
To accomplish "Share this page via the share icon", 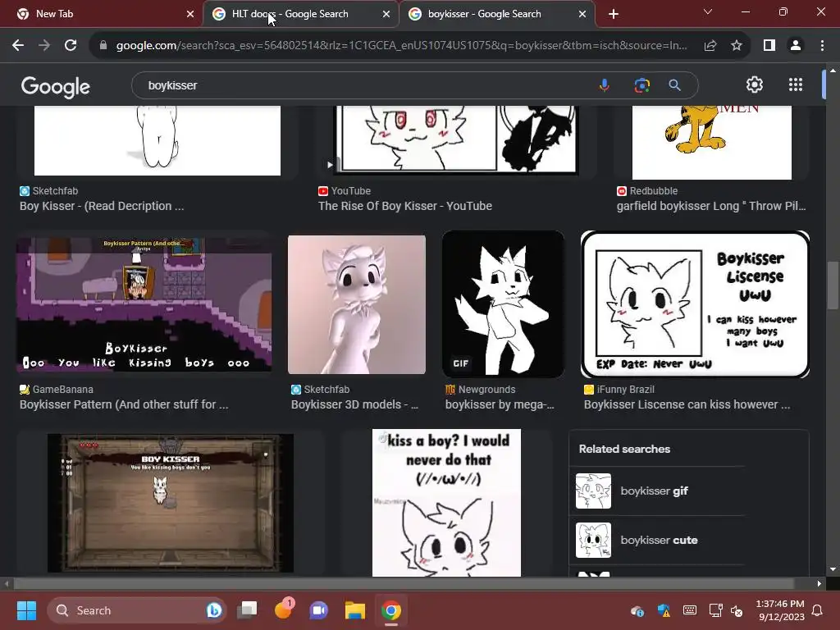I will pyautogui.click(x=710, y=46).
